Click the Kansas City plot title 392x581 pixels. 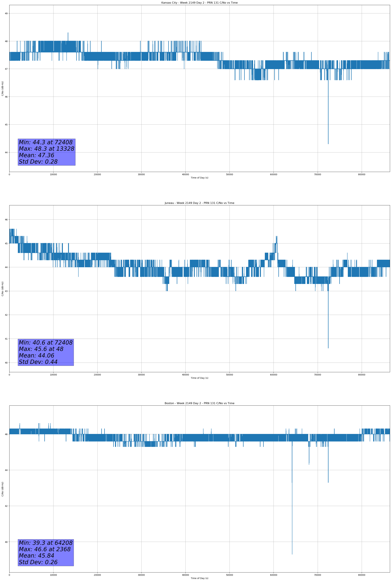pyautogui.click(x=199, y=3)
